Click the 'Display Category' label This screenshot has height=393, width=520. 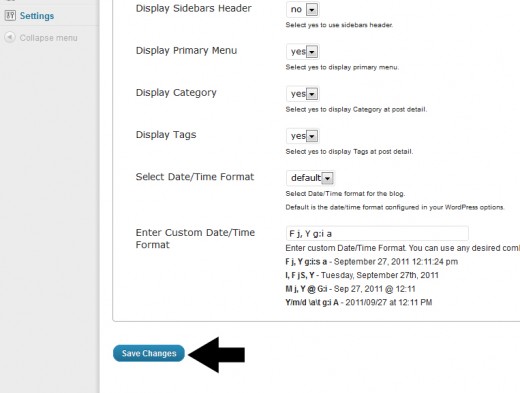click(x=176, y=93)
